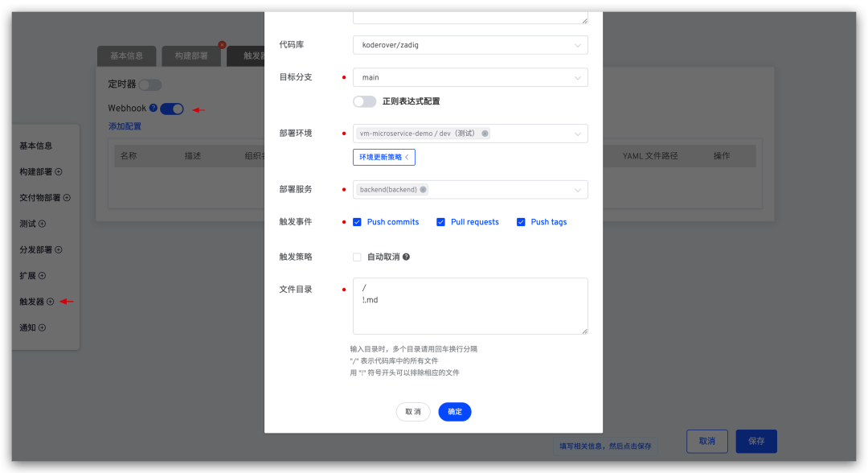Select 扩展 in the left sidebar

27,276
